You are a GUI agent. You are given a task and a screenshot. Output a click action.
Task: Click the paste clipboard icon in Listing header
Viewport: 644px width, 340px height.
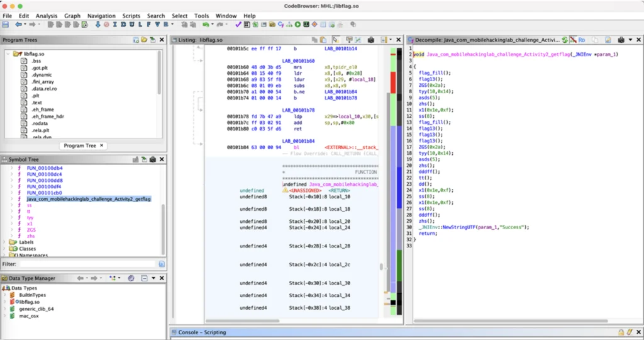pyautogui.click(x=323, y=40)
